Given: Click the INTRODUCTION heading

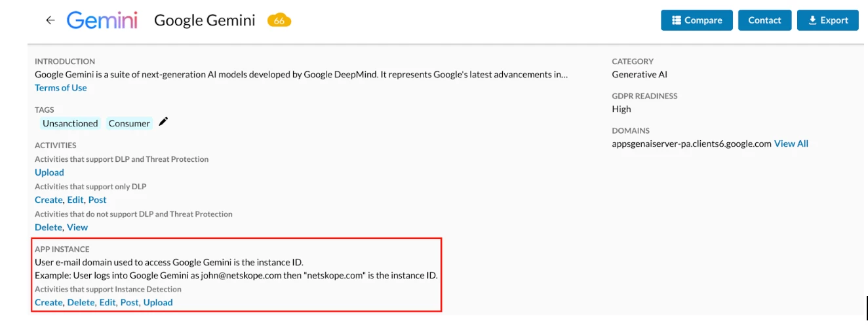Looking at the screenshot, I should pos(65,61).
